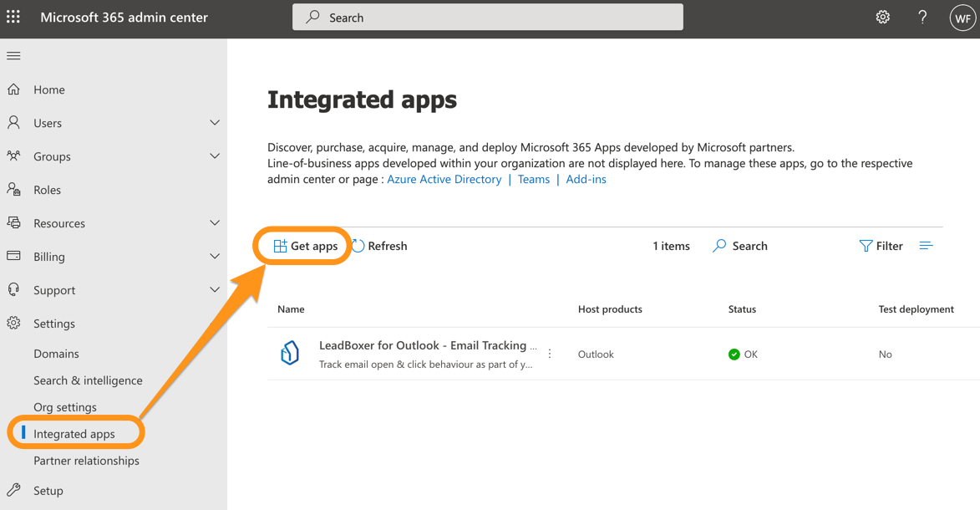This screenshot has height=510, width=980.
Task: Expand the Billing navigation section
Action: [215, 257]
